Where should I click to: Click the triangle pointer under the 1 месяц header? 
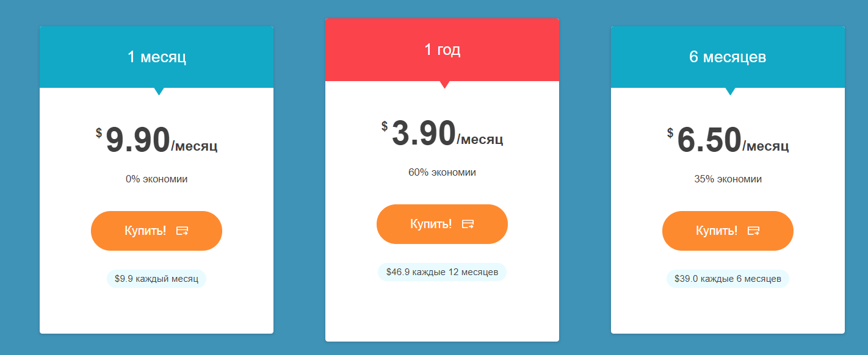click(x=159, y=91)
